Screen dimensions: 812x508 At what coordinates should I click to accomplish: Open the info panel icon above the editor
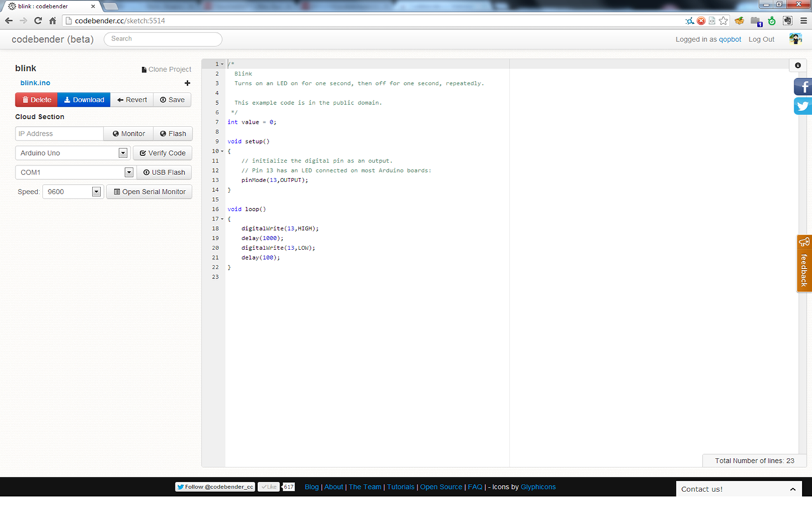coord(798,65)
